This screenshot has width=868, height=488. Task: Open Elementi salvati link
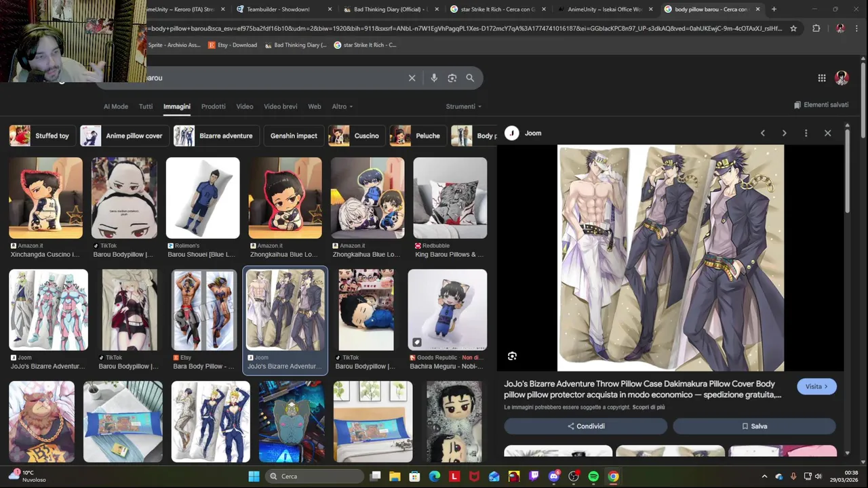821,105
